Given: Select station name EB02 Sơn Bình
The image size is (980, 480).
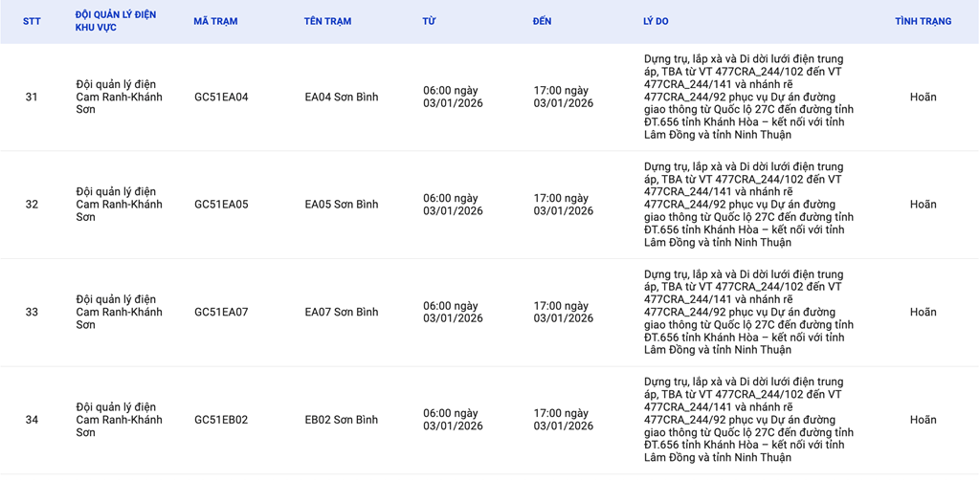Looking at the screenshot, I should click(x=342, y=420).
